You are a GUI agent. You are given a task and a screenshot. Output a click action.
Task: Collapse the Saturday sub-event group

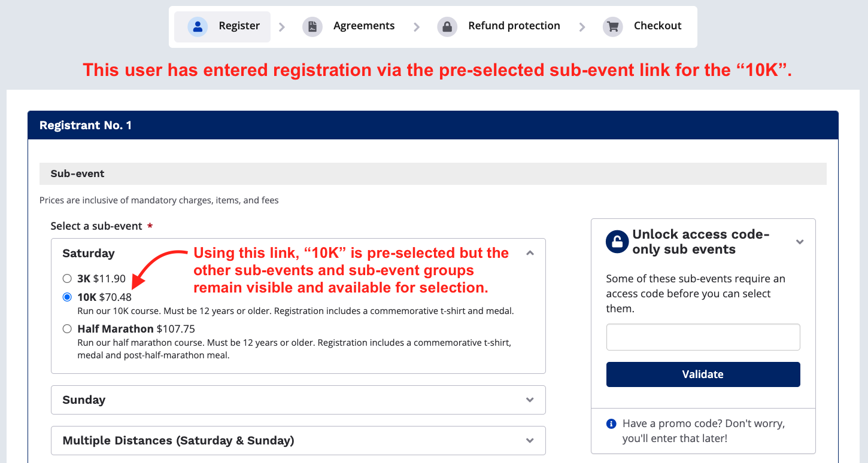(530, 254)
